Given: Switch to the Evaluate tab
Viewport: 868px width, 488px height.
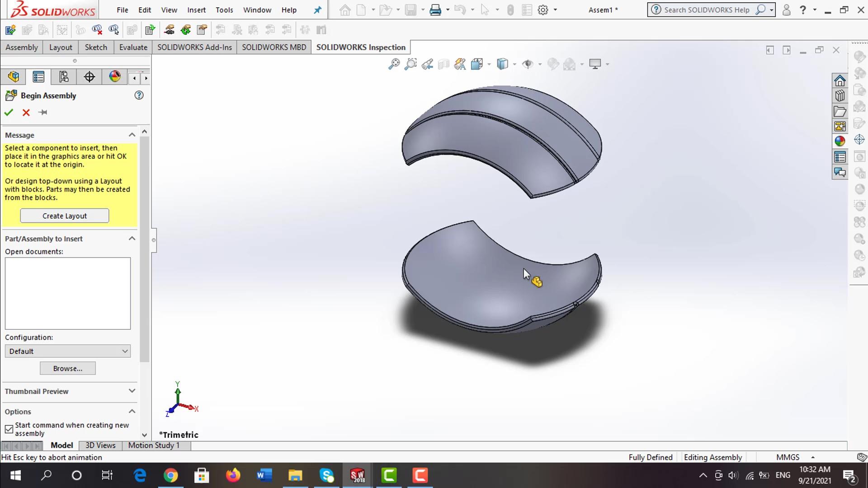Looking at the screenshot, I should point(133,47).
